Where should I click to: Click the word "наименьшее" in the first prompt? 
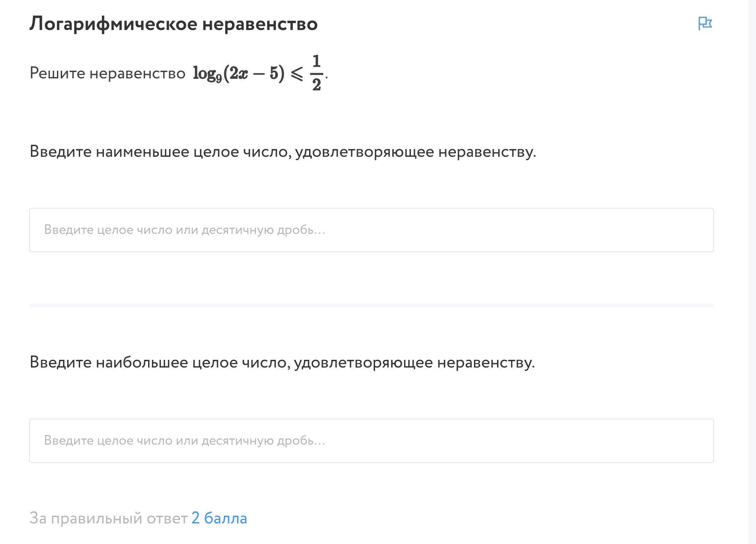coord(142,152)
